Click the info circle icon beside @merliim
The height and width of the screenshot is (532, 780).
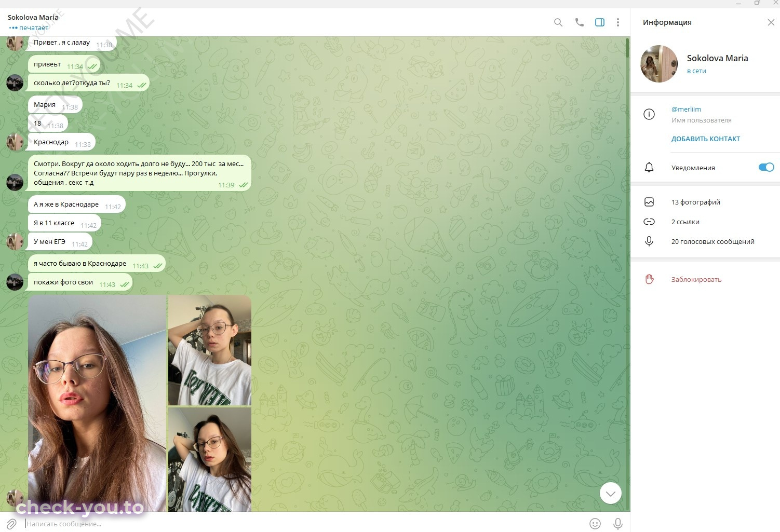point(649,114)
